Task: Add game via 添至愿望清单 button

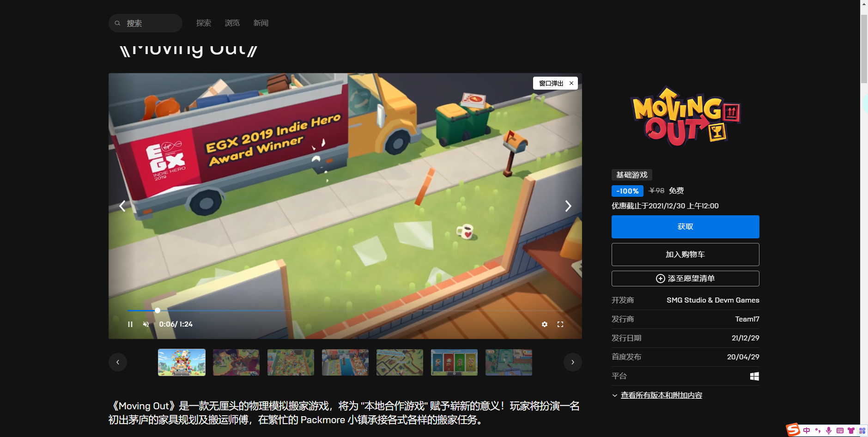Action: tap(685, 279)
